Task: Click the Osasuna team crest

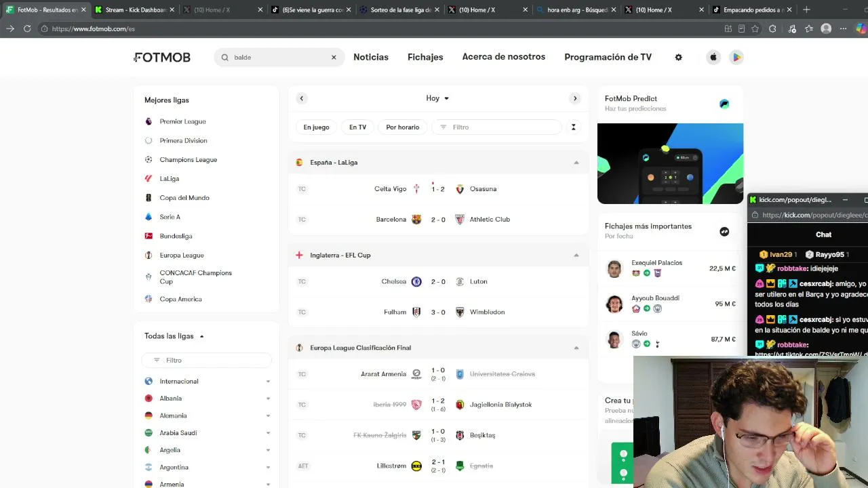Action: [460, 189]
